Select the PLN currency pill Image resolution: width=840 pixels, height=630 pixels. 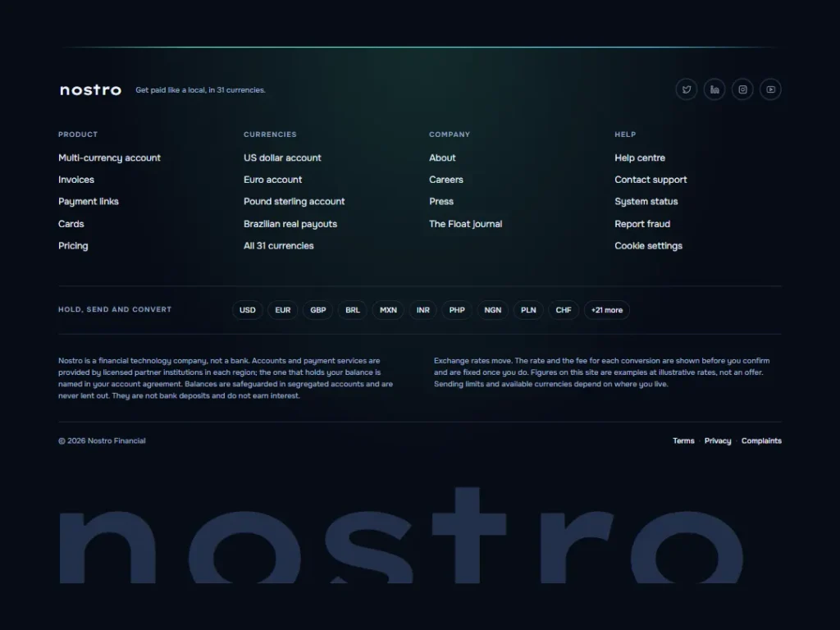tap(528, 310)
